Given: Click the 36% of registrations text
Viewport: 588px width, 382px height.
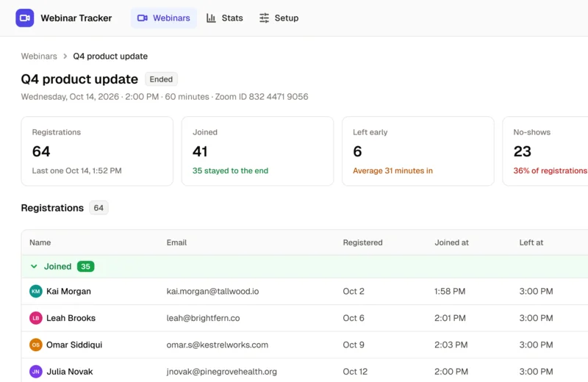Looking at the screenshot, I should point(550,170).
